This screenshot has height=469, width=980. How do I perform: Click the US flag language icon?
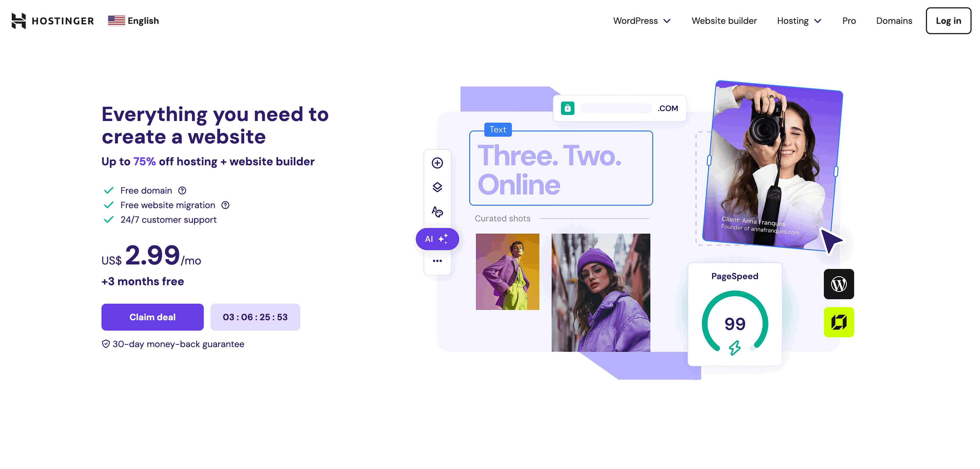(116, 20)
